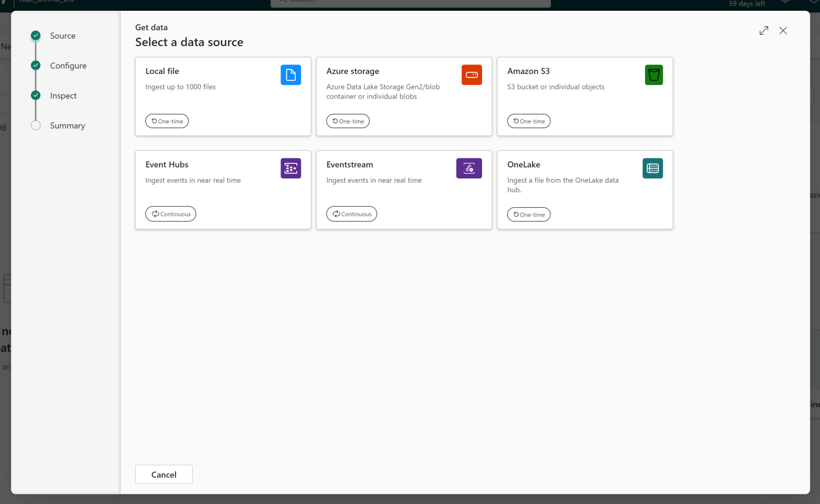Click the One-time badge on OneLake card
The image size is (820, 504).
click(x=529, y=215)
